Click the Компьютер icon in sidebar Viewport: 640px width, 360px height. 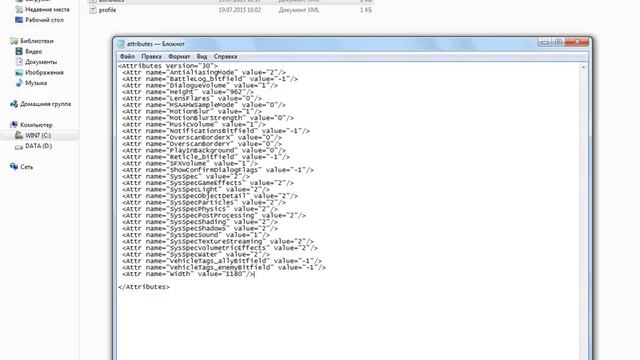pyautogui.click(x=14, y=124)
